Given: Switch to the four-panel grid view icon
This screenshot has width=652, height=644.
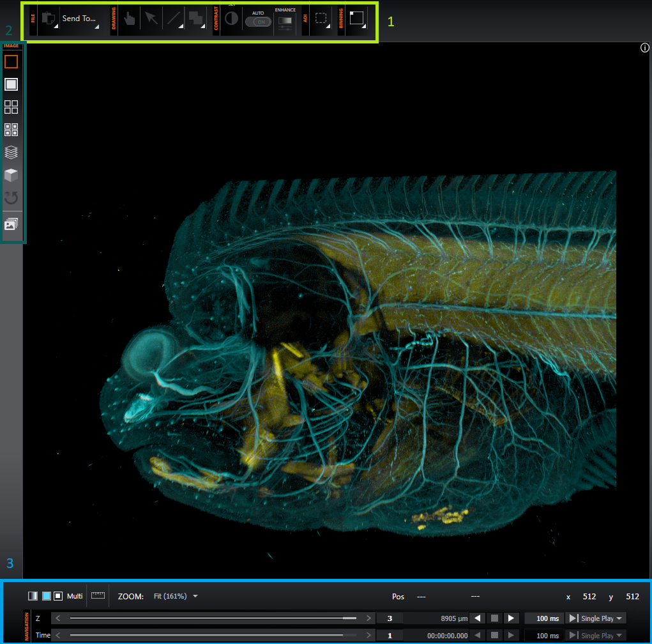Looking at the screenshot, I should tap(11, 107).
